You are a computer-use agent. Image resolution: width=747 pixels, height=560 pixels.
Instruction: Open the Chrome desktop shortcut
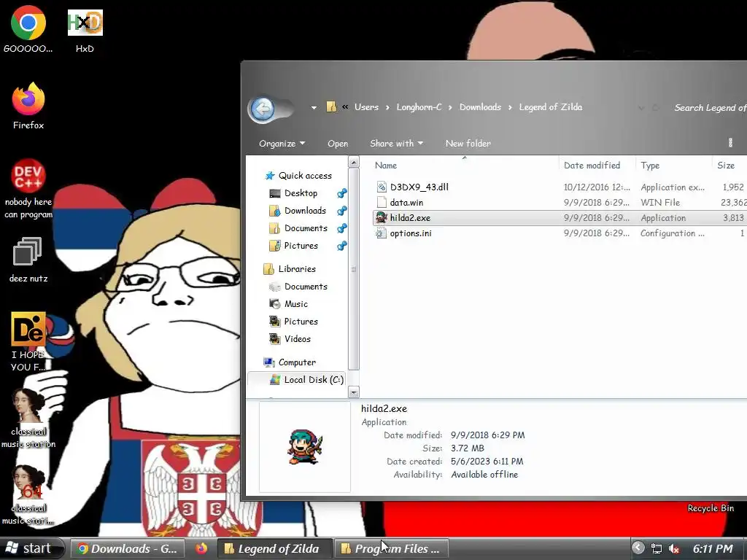28,29
